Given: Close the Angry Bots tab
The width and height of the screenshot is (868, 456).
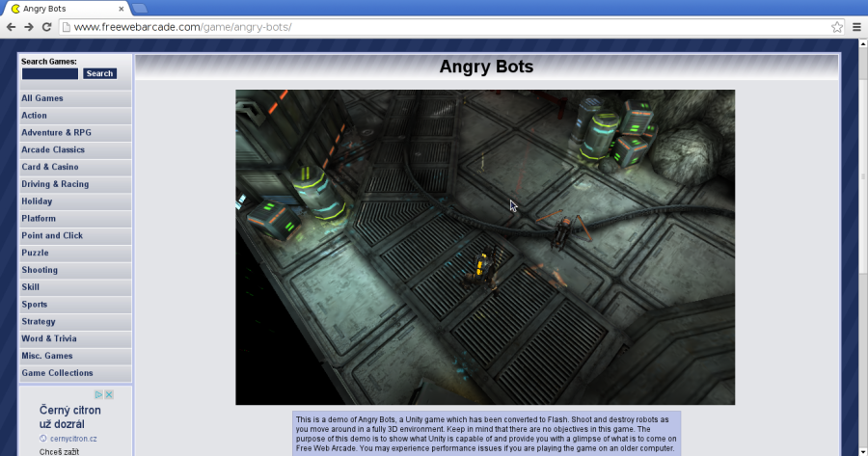Looking at the screenshot, I should (122, 9).
